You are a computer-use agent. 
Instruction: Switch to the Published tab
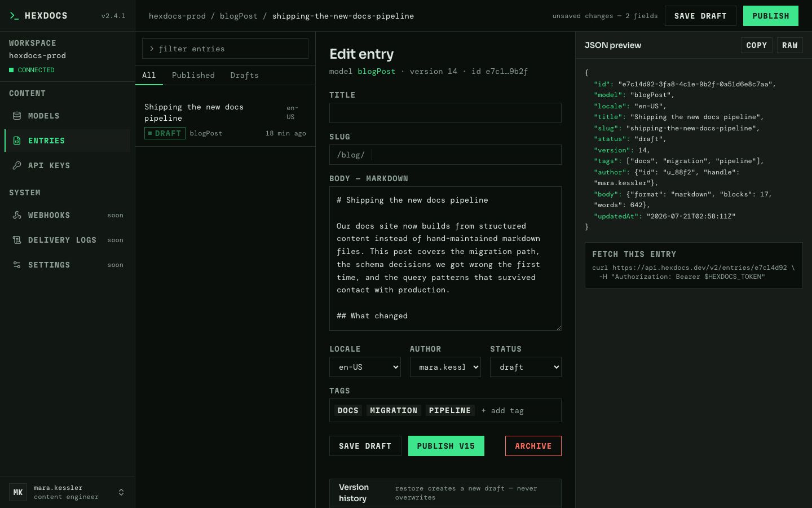(x=193, y=75)
